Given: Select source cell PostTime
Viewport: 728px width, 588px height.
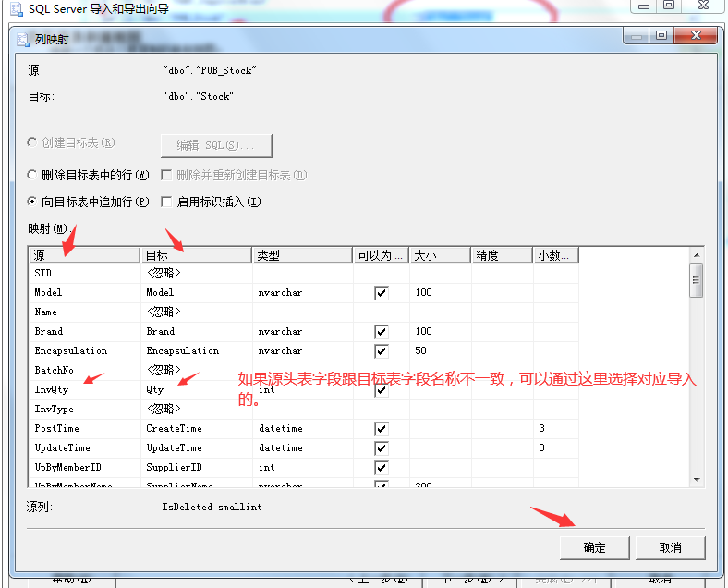Looking at the screenshot, I should point(84,429).
